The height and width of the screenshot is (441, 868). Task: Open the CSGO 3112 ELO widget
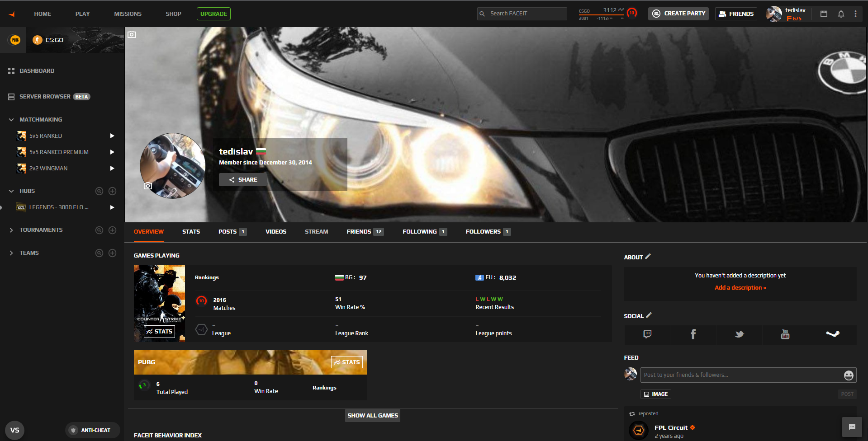[602, 14]
